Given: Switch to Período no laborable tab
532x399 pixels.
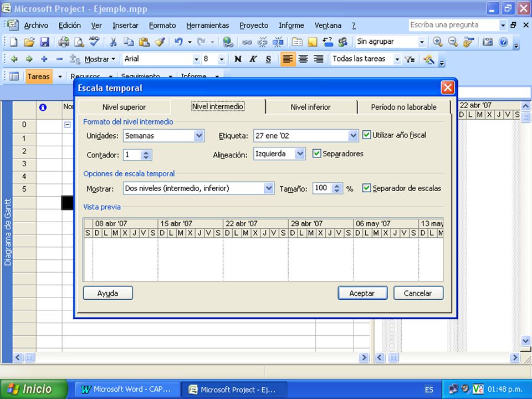Looking at the screenshot, I should (x=404, y=107).
